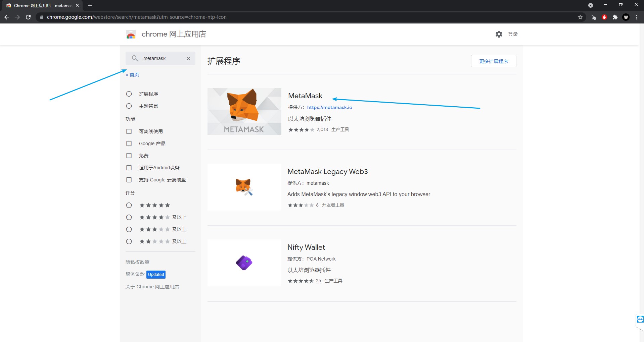Open the 隐私权政策 link

(138, 262)
